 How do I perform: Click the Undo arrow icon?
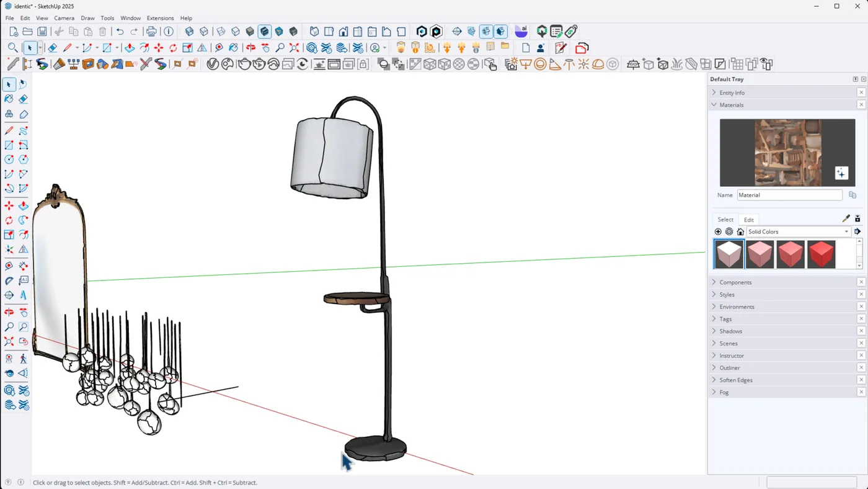tap(120, 32)
